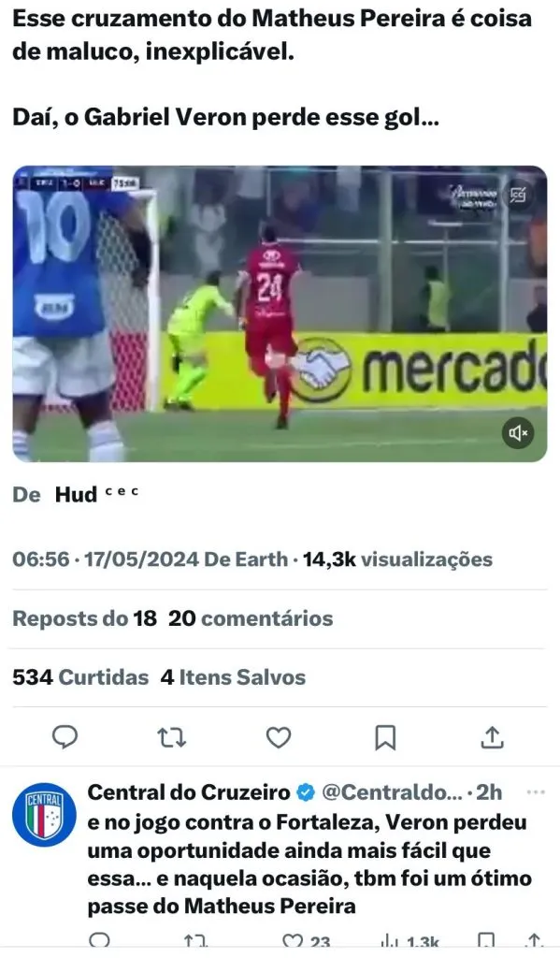The image size is (560, 958).
Task: Open Reposts do 18 list
Action: coord(84,618)
